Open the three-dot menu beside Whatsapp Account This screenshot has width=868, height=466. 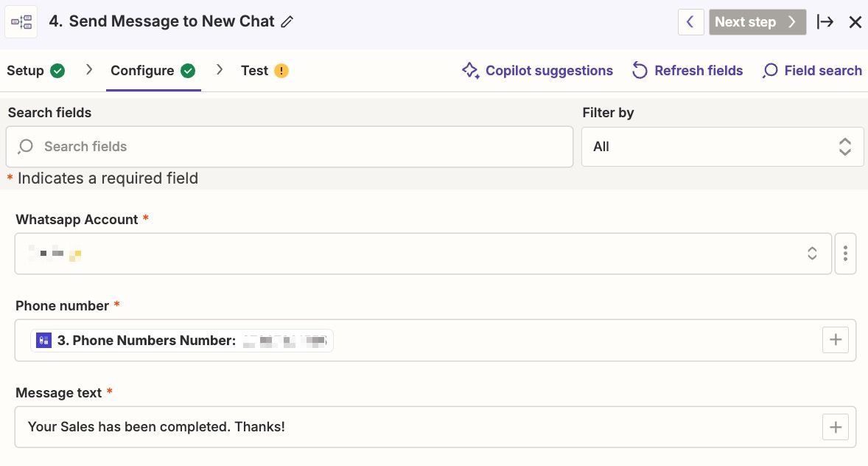click(845, 253)
